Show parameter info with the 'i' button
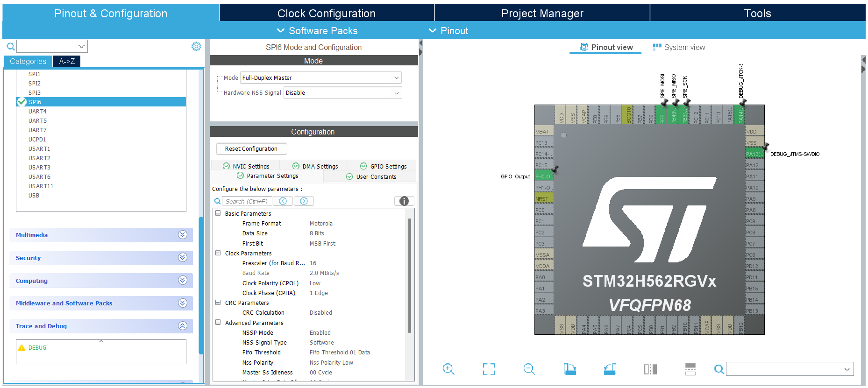This screenshot has width=868, height=388. [x=404, y=201]
